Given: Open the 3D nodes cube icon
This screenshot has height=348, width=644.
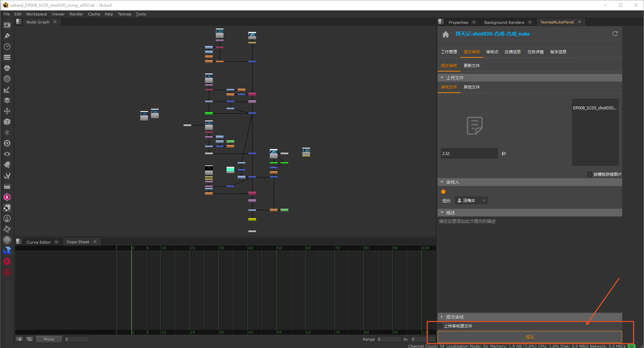Looking at the screenshot, I should click(x=7, y=122).
